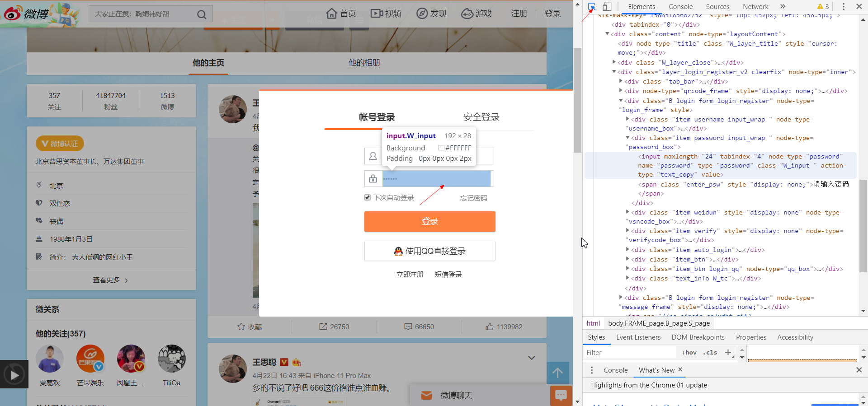Screen dimensions: 868x406
Task: Click the styles Filter input
Action: click(630, 353)
